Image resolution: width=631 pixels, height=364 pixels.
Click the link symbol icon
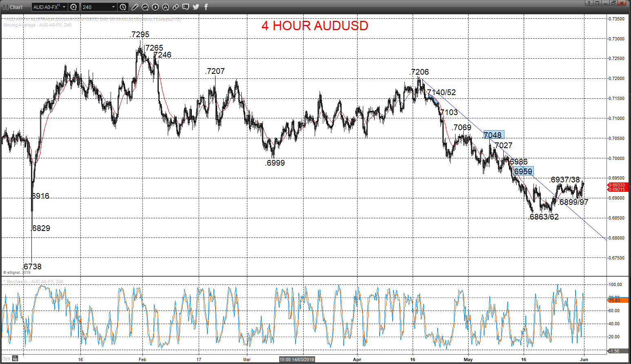tap(176, 7)
